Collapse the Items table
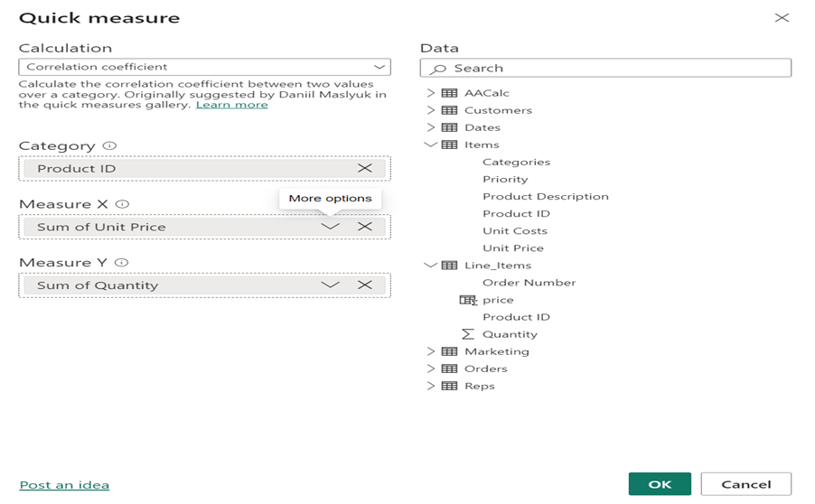 430,145
